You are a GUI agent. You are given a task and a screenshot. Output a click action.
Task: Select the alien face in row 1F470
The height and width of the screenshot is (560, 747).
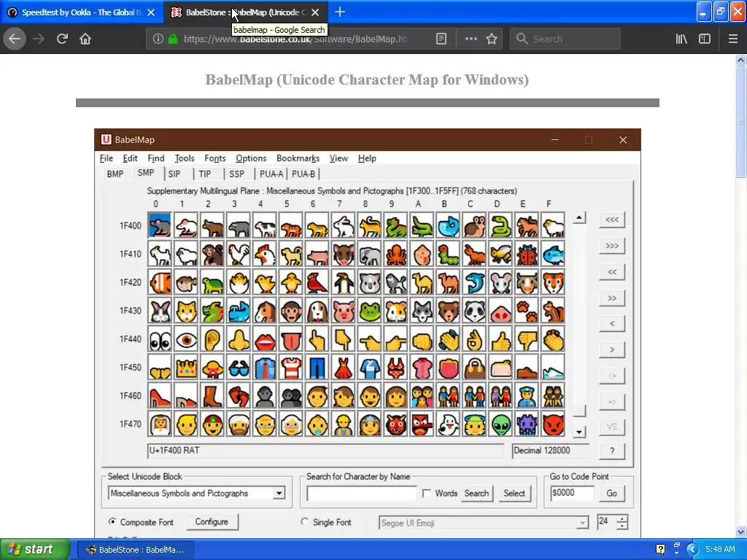click(500, 424)
